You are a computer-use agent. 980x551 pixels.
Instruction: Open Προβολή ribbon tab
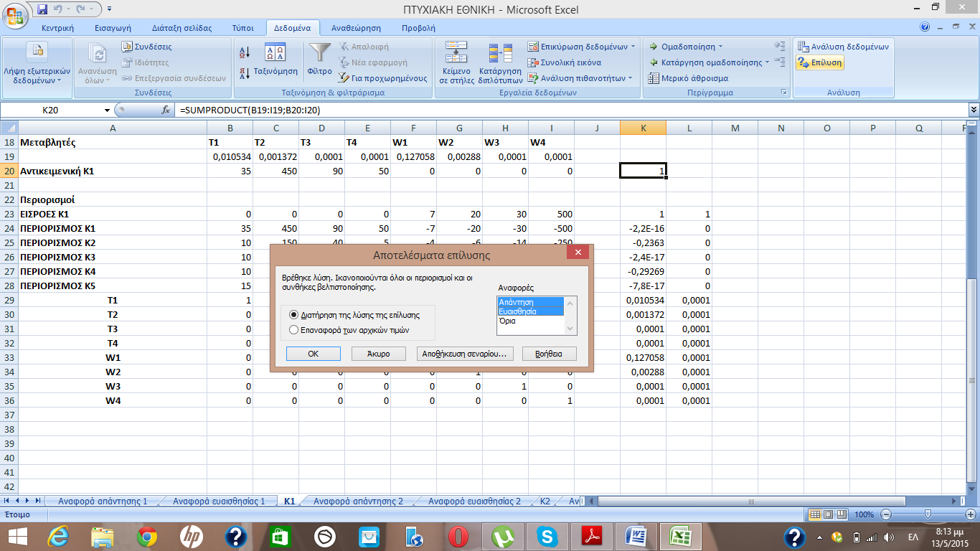point(418,28)
